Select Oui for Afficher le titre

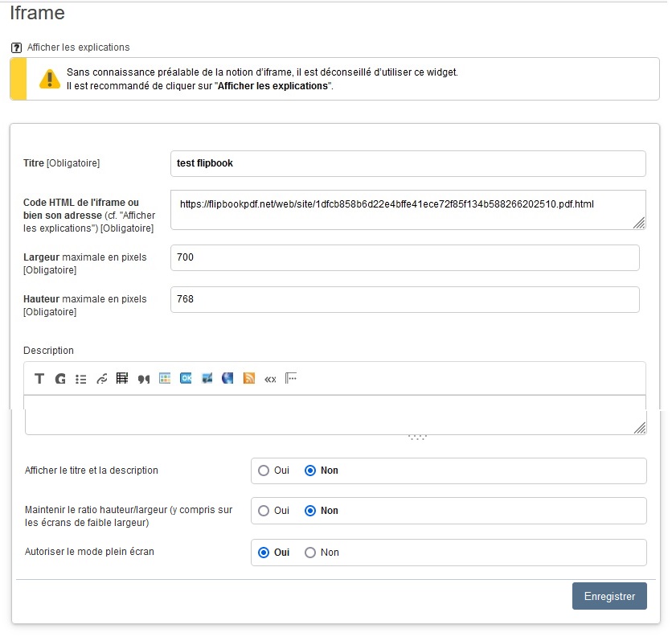[264, 471]
